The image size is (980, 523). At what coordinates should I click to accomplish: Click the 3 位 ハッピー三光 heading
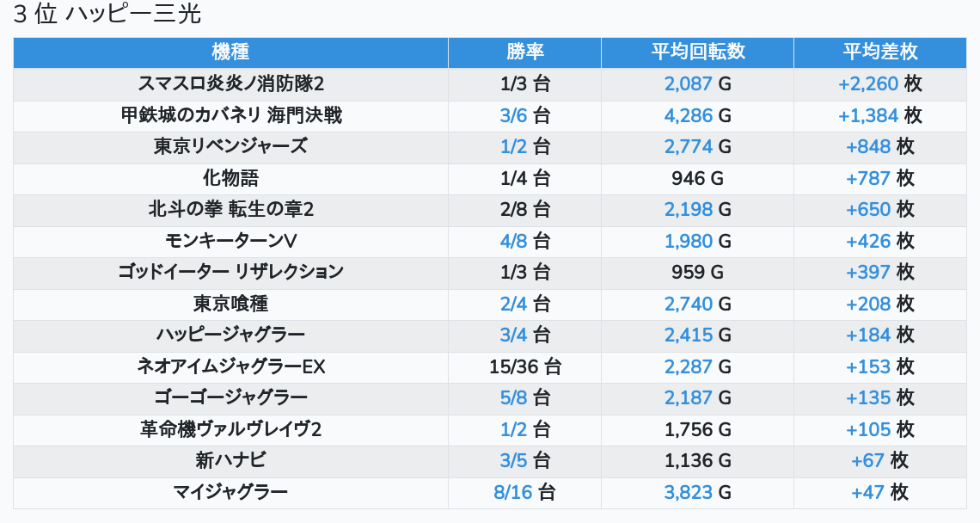click(107, 15)
